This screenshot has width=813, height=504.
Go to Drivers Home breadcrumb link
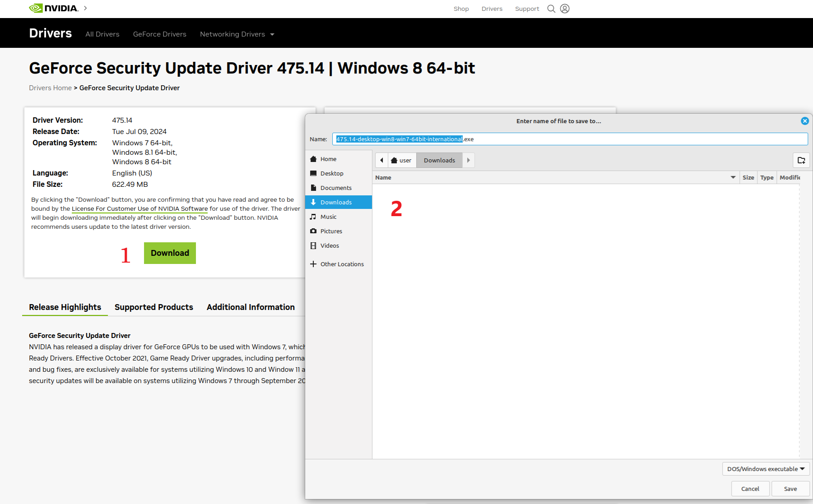50,88
